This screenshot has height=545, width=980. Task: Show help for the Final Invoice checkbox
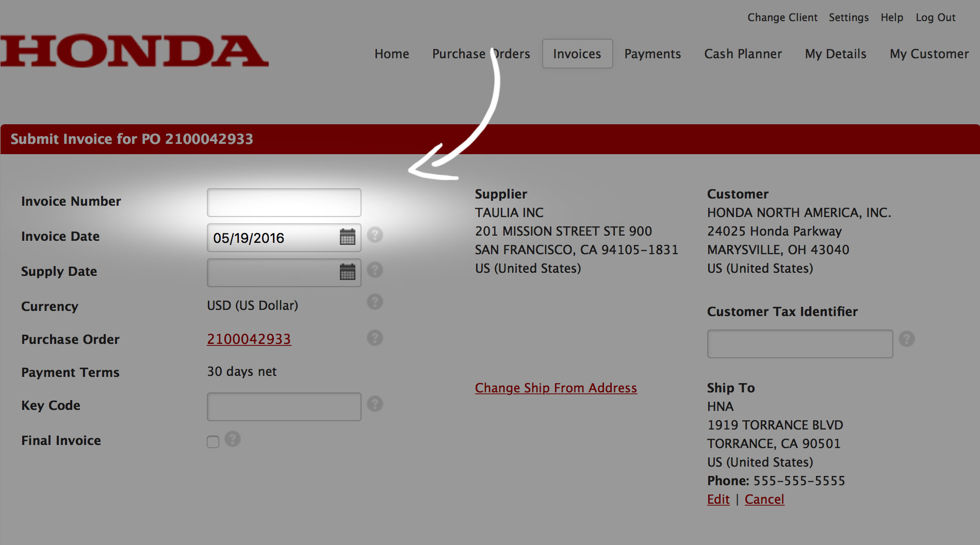click(233, 439)
